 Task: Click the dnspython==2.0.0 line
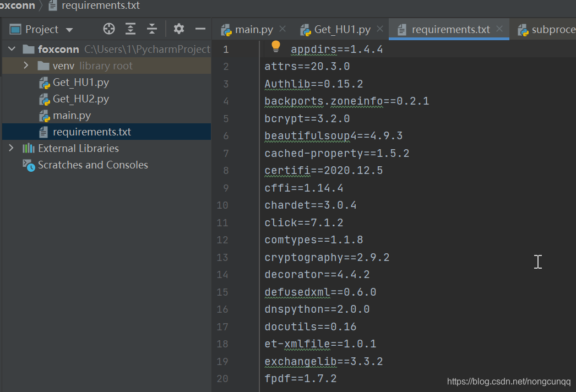[317, 309]
